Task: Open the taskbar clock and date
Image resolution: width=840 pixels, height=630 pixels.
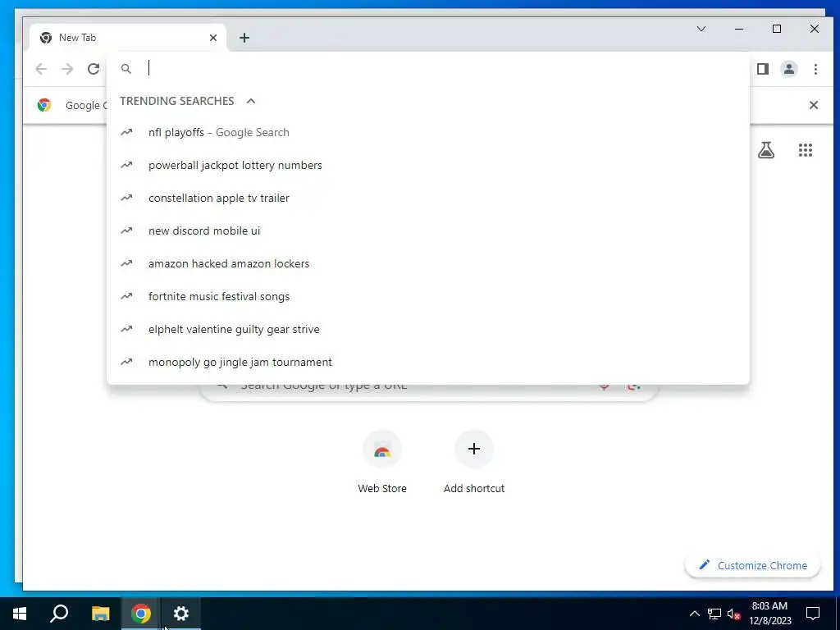Action: pyautogui.click(x=769, y=614)
